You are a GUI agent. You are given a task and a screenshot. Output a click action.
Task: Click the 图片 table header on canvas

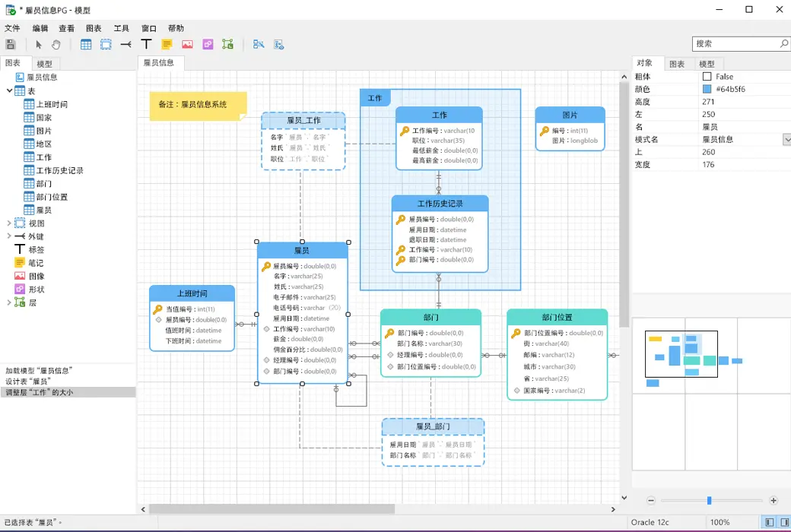click(x=570, y=115)
